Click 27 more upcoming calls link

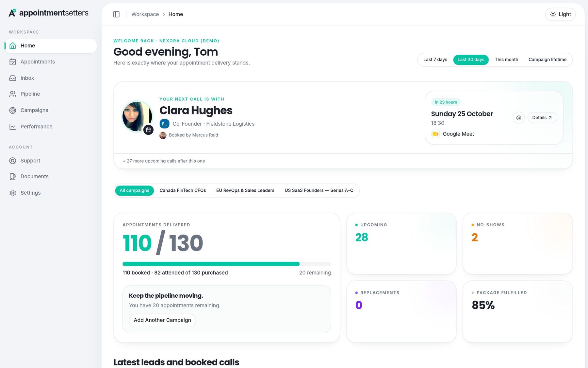(164, 161)
